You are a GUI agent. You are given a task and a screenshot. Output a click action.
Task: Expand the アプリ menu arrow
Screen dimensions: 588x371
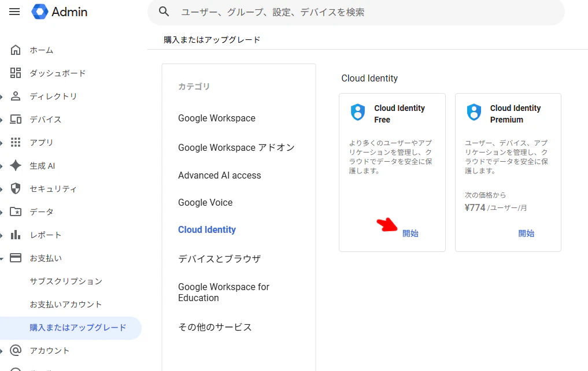(x=2, y=143)
